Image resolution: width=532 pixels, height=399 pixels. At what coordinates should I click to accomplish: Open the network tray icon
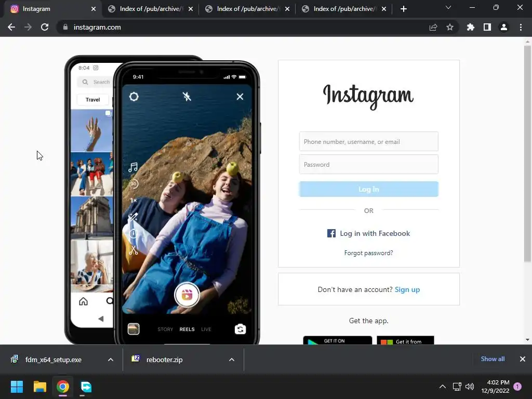point(457,387)
